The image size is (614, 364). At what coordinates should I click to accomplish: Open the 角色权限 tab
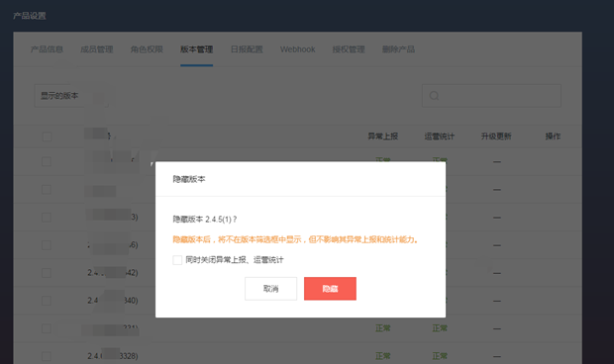147,49
